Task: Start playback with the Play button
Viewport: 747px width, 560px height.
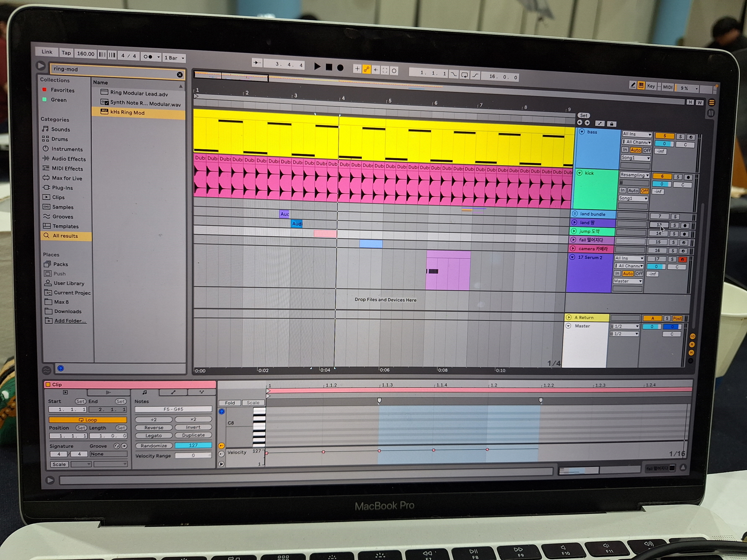Action: click(x=317, y=66)
